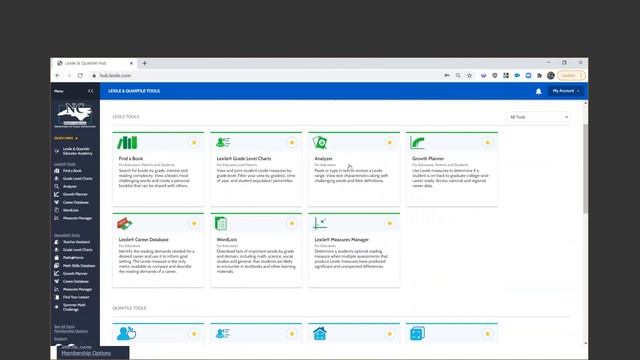The height and width of the screenshot is (360, 640).
Task: Open the notifications bell
Action: 538,91
